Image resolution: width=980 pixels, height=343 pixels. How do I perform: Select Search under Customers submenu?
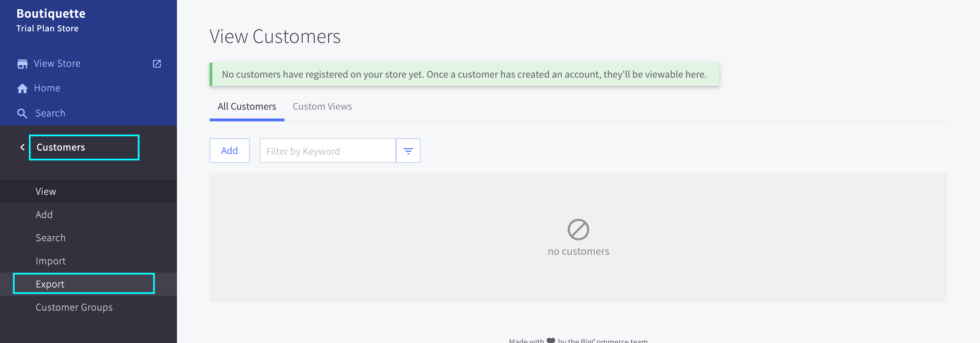(x=51, y=237)
